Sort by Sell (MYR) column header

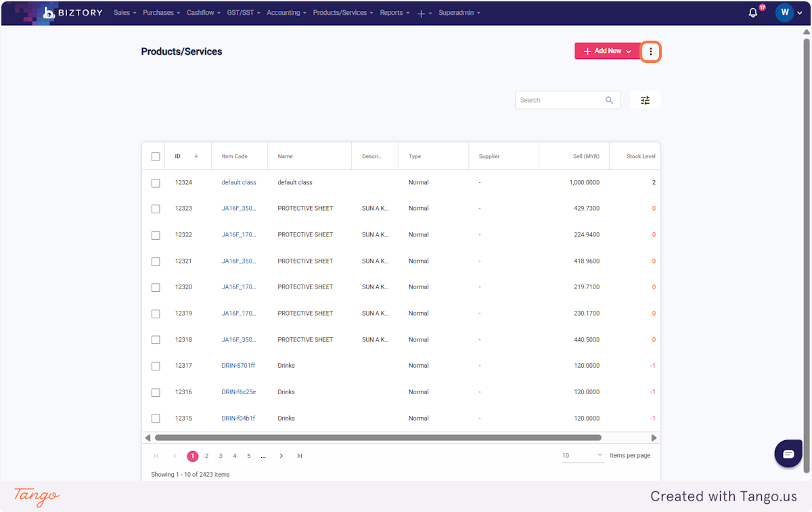point(586,156)
